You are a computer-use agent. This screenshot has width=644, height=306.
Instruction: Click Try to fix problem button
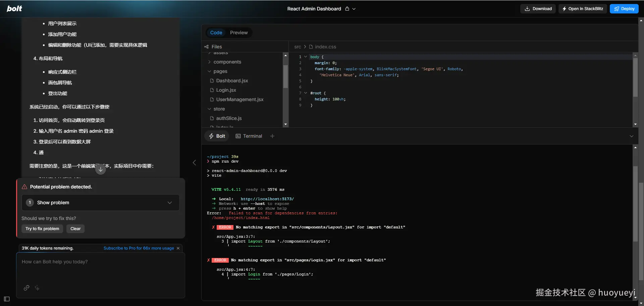[42, 229]
